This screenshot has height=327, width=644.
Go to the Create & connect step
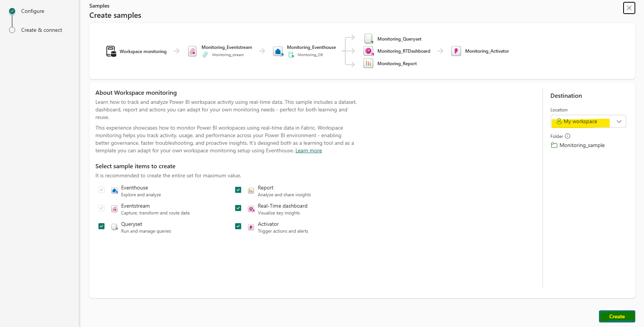[x=42, y=30]
